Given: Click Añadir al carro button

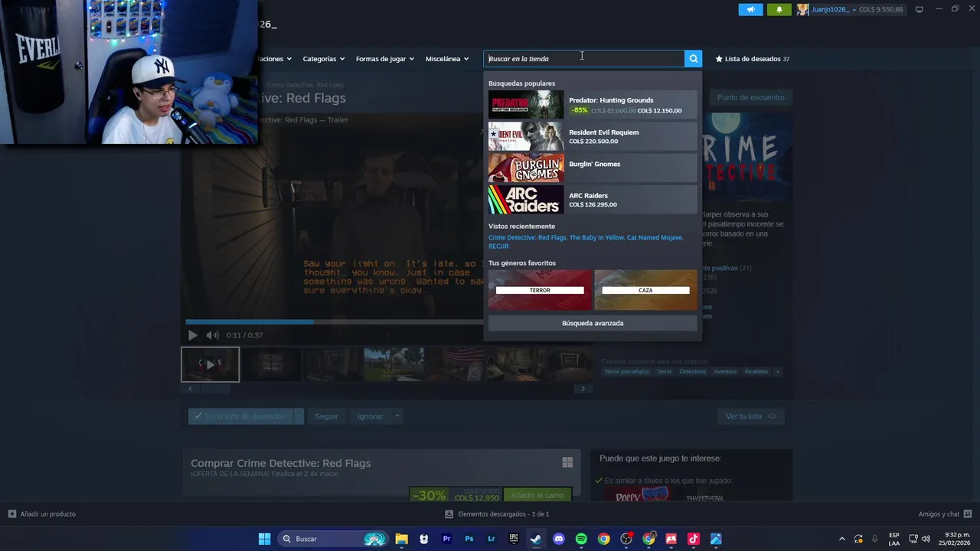Looking at the screenshot, I should click(537, 495).
